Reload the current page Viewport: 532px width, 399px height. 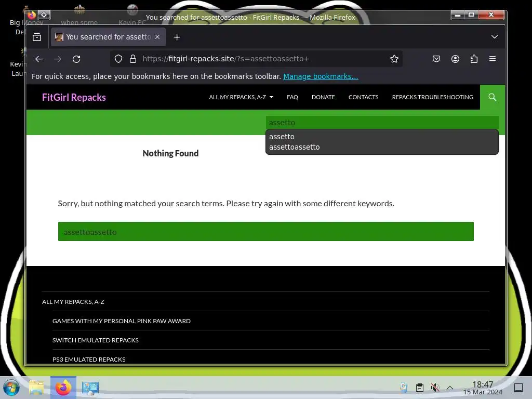click(x=76, y=59)
